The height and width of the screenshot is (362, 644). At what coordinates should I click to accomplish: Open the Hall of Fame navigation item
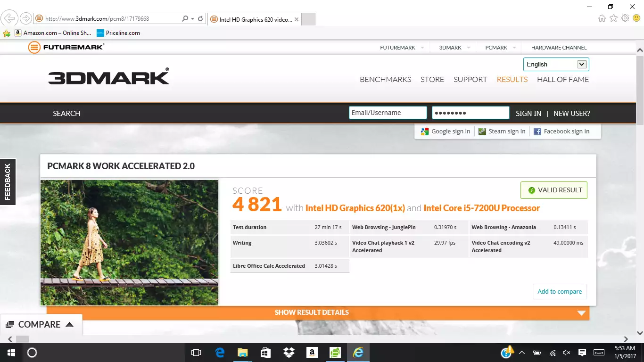563,80
